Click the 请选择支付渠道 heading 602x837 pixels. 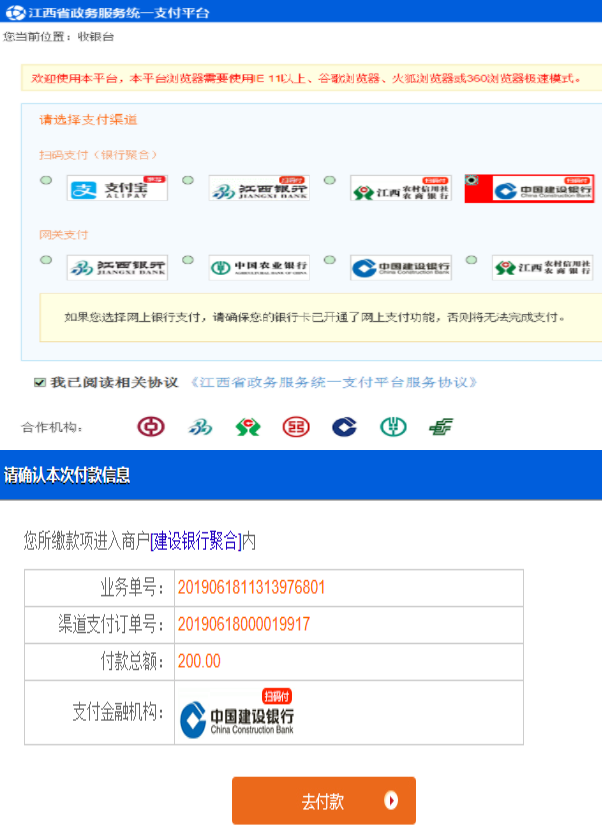(x=88, y=120)
